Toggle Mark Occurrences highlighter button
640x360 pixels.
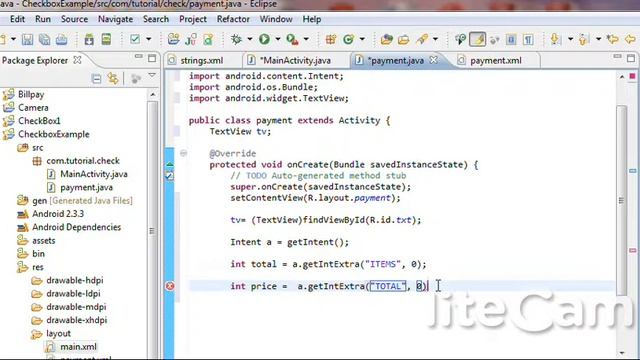[477, 39]
